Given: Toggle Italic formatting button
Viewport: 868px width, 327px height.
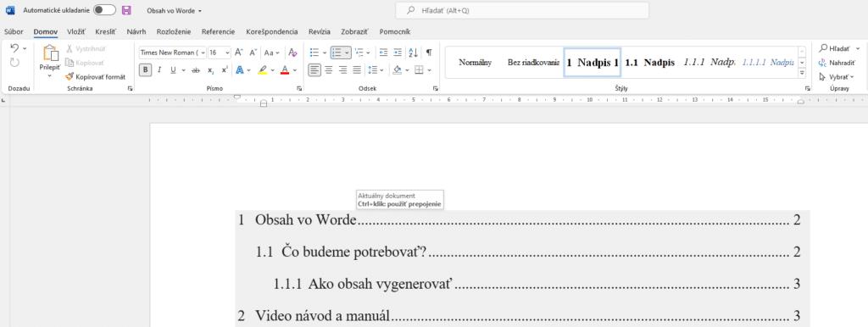Looking at the screenshot, I should [159, 70].
